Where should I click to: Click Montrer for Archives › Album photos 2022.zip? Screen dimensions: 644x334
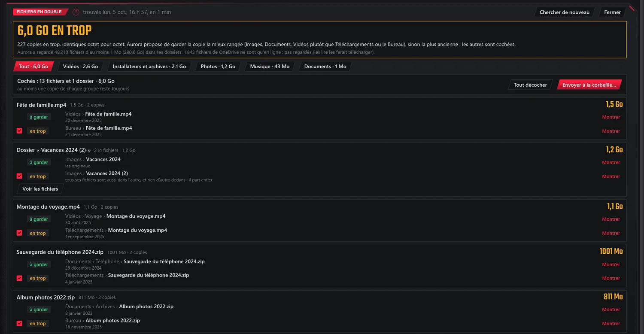(x=611, y=310)
